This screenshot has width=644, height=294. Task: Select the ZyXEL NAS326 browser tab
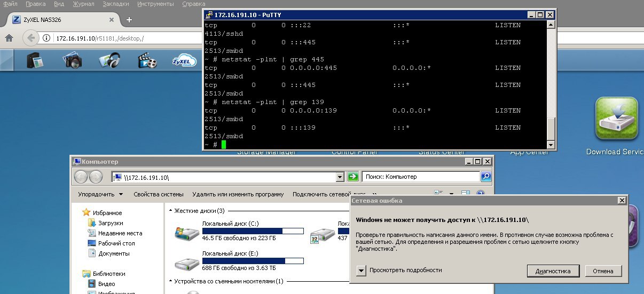coord(62,20)
